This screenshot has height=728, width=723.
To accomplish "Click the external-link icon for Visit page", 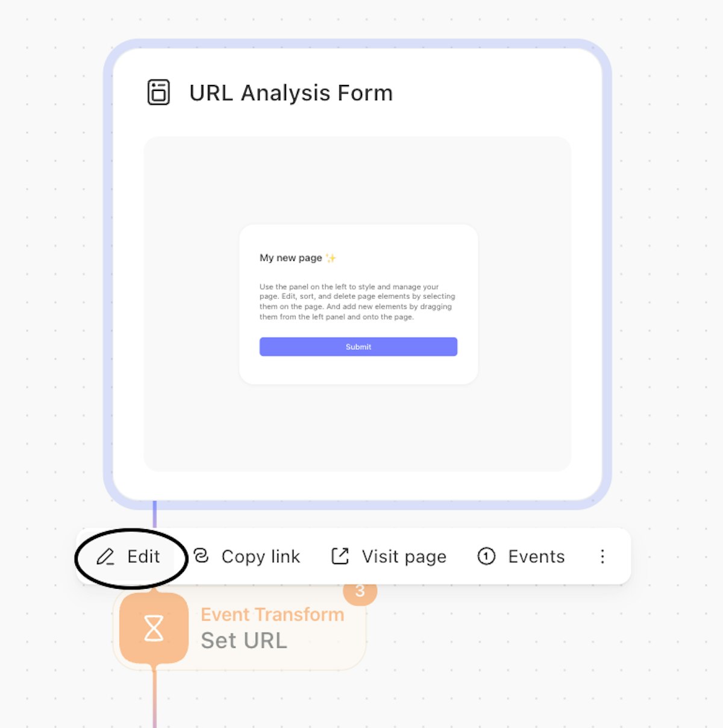I will (x=340, y=556).
